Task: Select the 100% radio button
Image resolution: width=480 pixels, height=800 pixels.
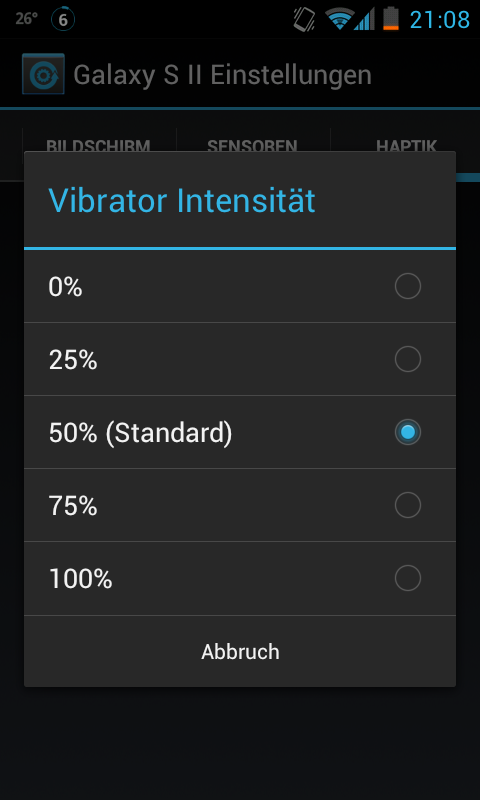Action: pos(408,578)
